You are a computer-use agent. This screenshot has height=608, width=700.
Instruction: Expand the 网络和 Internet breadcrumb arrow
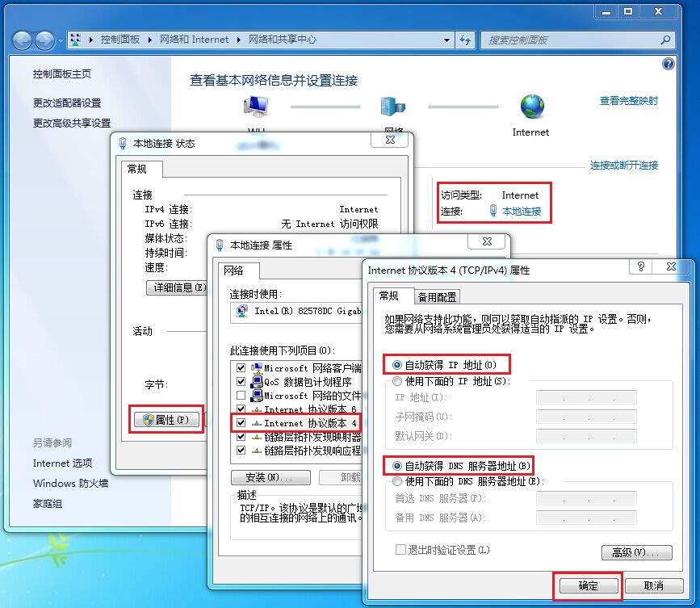tap(241, 40)
